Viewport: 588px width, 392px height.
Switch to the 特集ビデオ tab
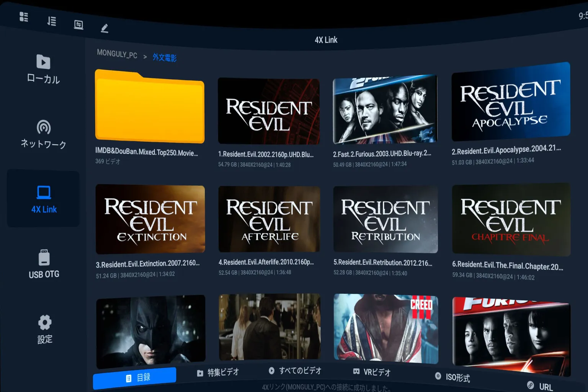tap(218, 372)
